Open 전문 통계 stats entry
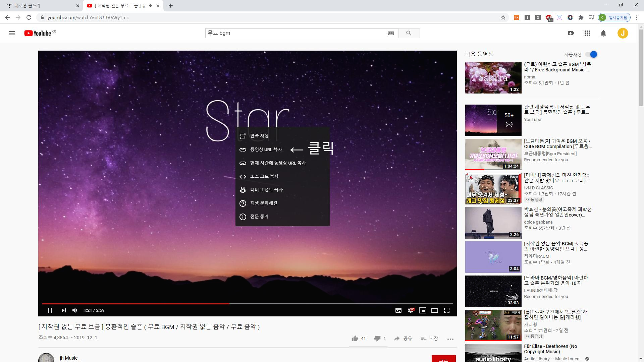Image resolution: width=644 pixels, height=362 pixels. [282, 217]
